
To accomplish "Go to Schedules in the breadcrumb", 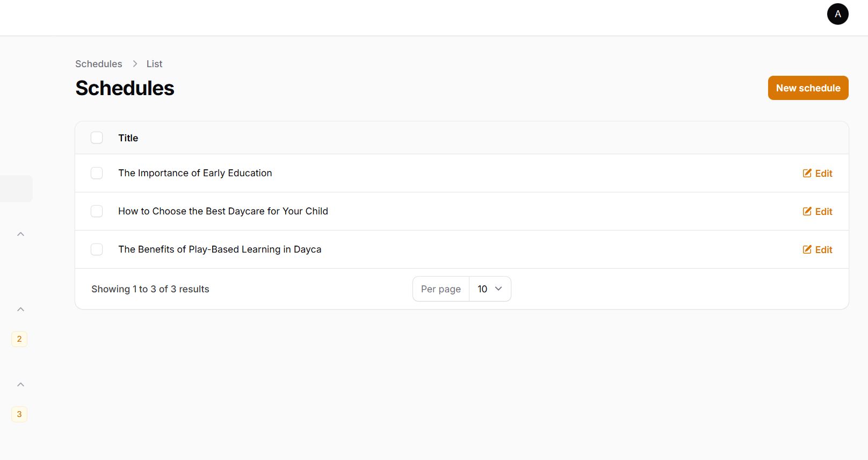I will tap(99, 64).
